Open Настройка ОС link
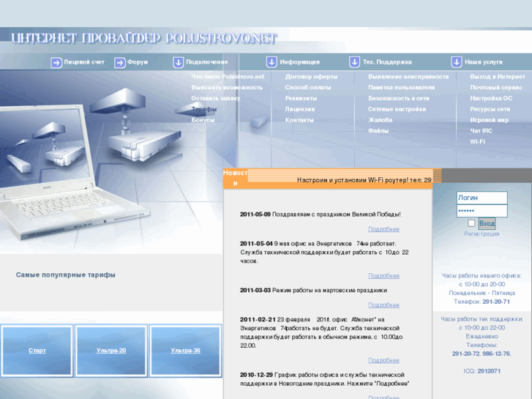 491,99
